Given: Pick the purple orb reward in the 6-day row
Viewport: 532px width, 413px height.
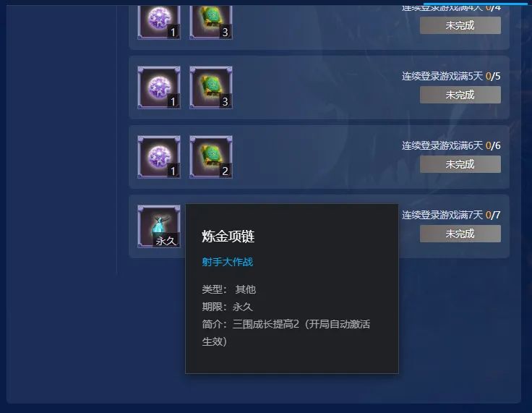Looking at the screenshot, I should pyautogui.click(x=159, y=157).
